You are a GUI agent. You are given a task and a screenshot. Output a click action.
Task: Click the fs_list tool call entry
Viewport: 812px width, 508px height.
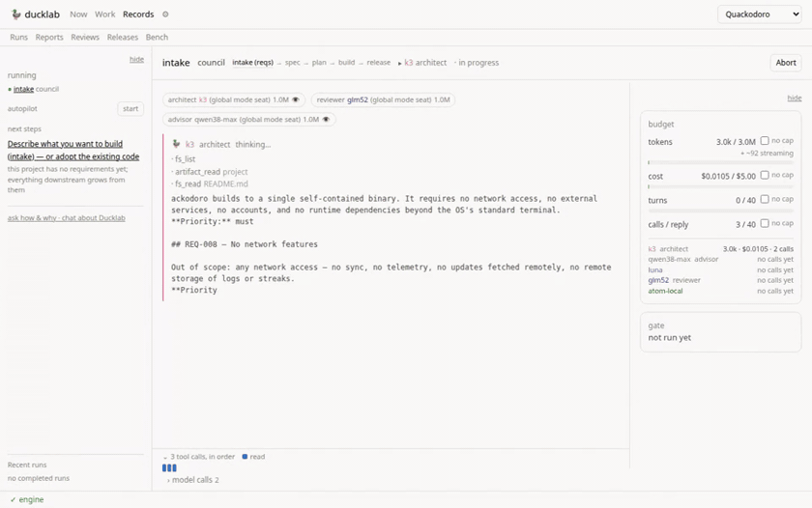(x=184, y=159)
